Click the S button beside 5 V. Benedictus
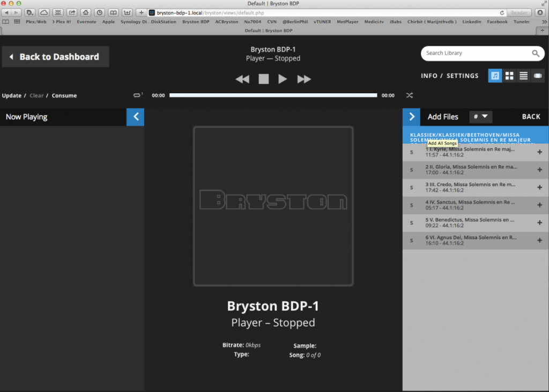 [x=412, y=223]
